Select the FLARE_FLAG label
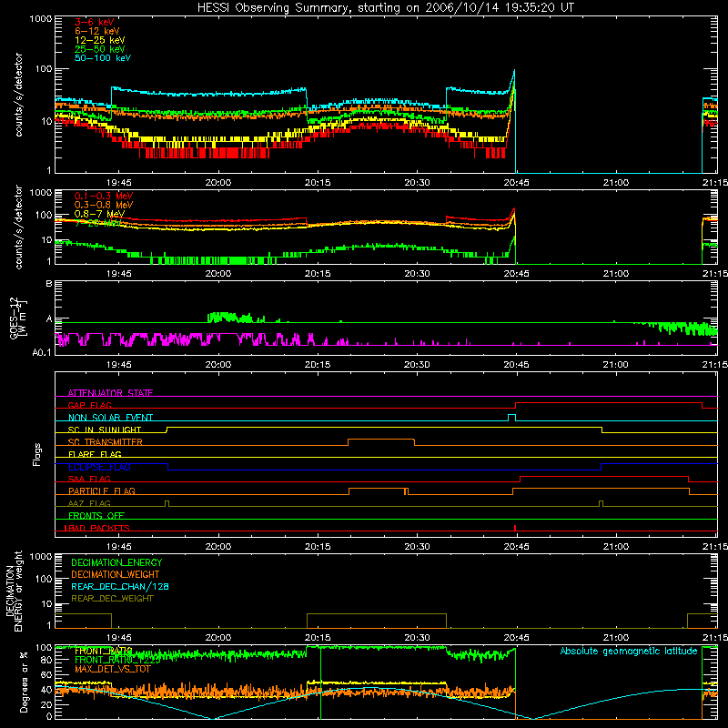The image size is (728, 728). coord(95,454)
